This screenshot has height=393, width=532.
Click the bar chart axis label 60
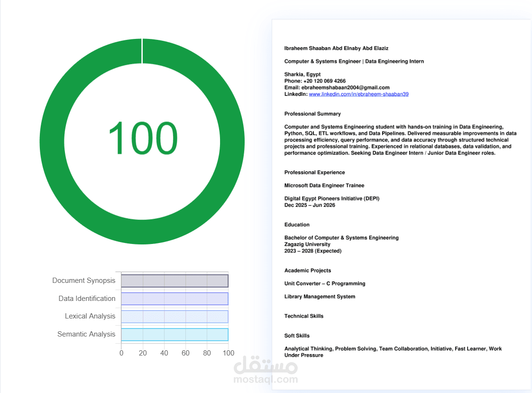coord(185,353)
